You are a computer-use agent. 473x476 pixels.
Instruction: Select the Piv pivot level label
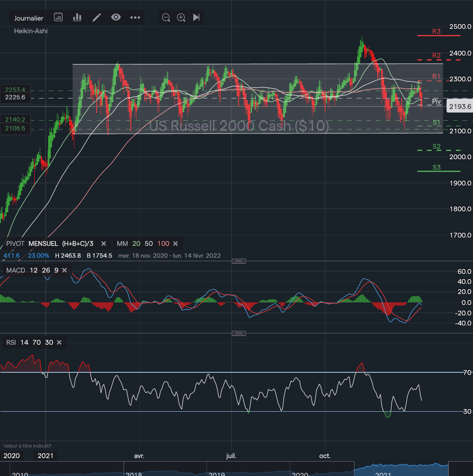436,101
